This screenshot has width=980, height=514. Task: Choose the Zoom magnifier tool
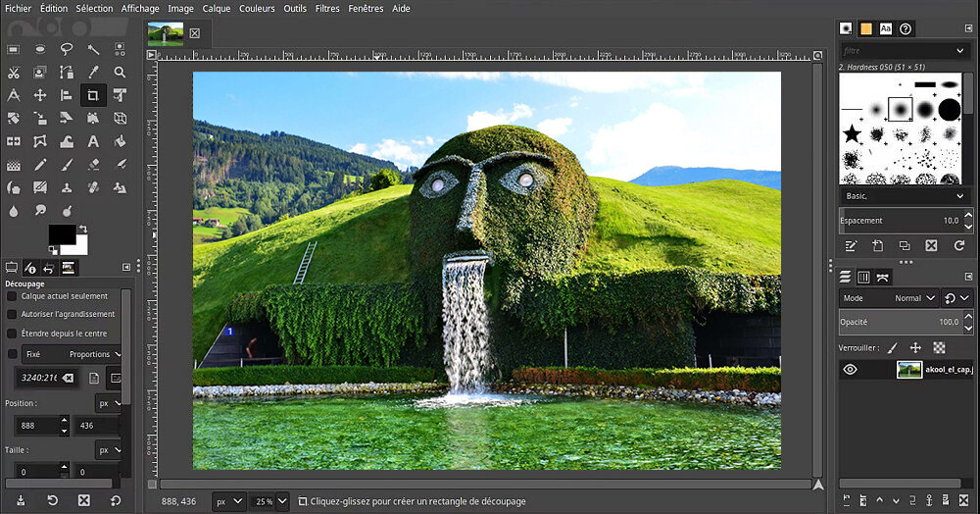[x=120, y=72]
